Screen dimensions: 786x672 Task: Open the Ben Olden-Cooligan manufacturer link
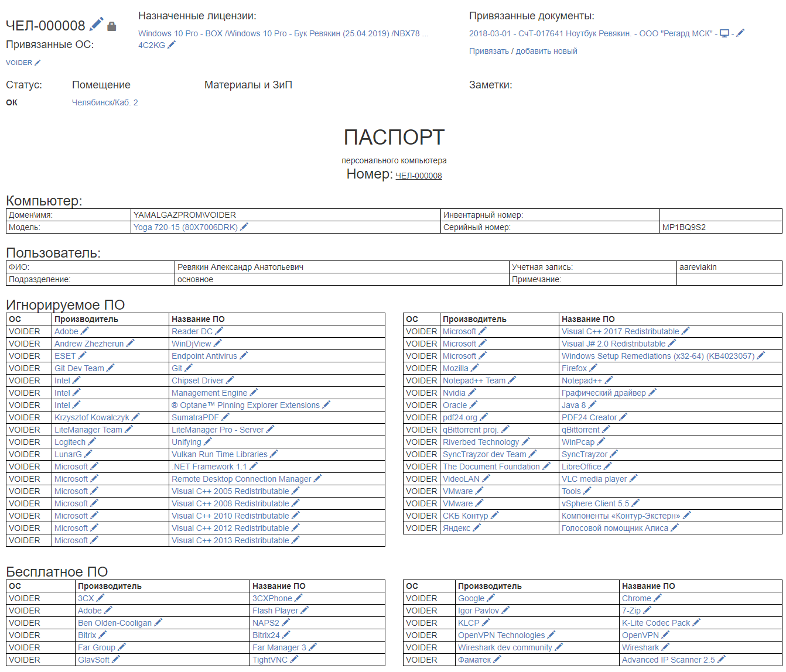115,623
